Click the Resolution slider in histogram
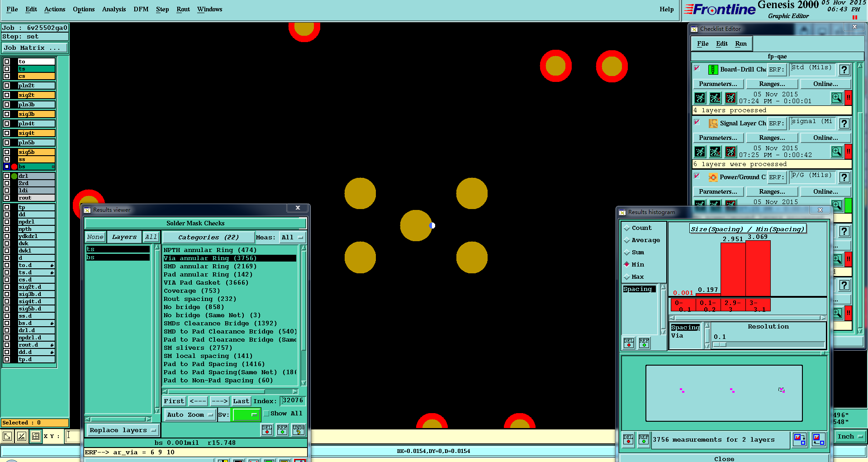Image resolution: width=868 pixels, height=462 pixels. point(768,345)
